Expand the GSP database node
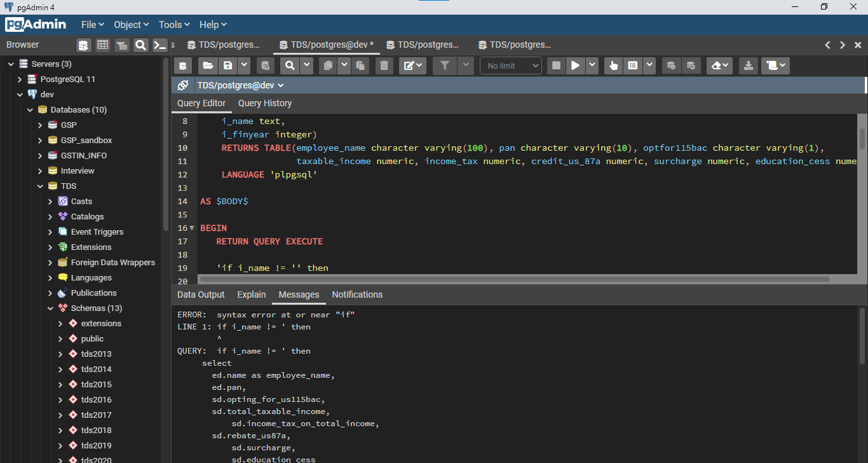The height and width of the screenshot is (463, 868). [x=40, y=125]
